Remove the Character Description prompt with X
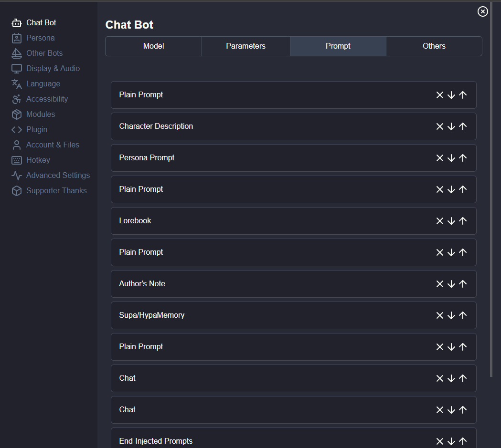Image resolution: width=501 pixels, height=448 pixels. tap(440, 126)
